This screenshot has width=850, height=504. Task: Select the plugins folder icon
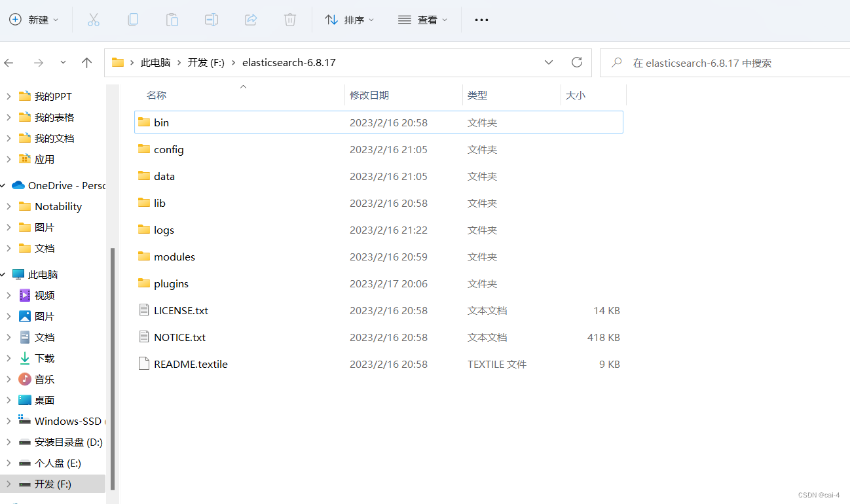coord(145,283)
